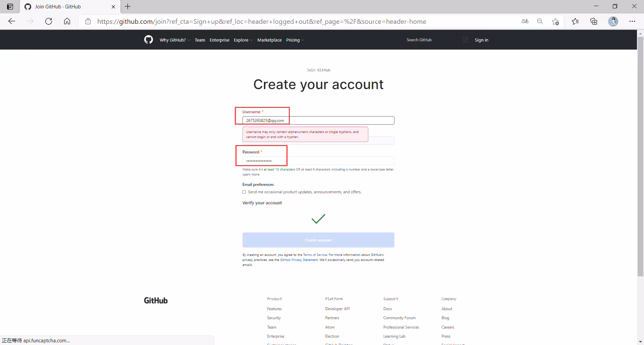Open a new tab with plus icon
The image size is (644, 345).
[x=128, y=6]
